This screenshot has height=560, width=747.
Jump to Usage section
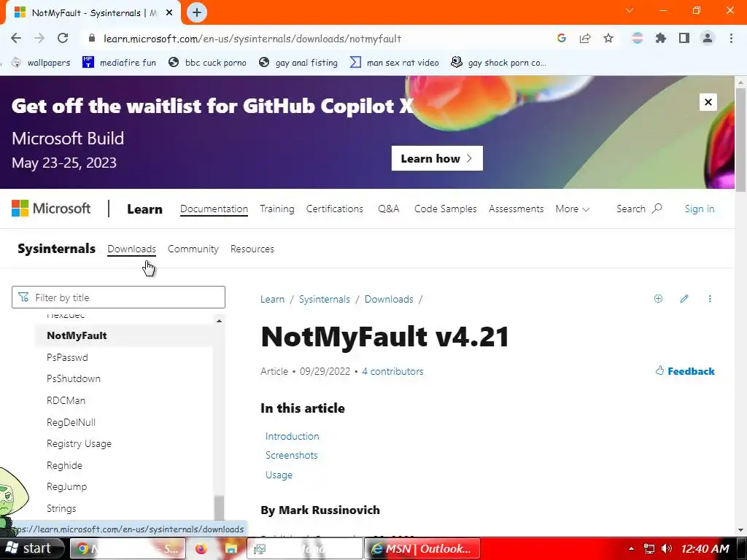(x=279, y=475)
